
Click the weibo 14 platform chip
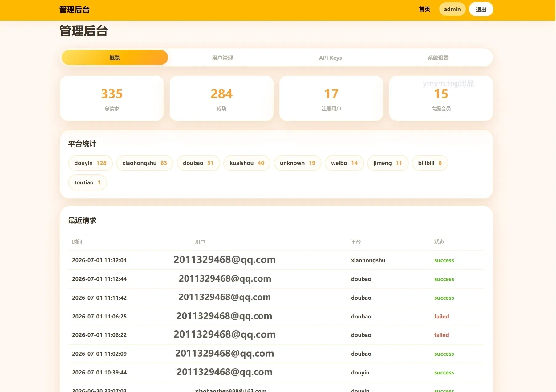344,163
